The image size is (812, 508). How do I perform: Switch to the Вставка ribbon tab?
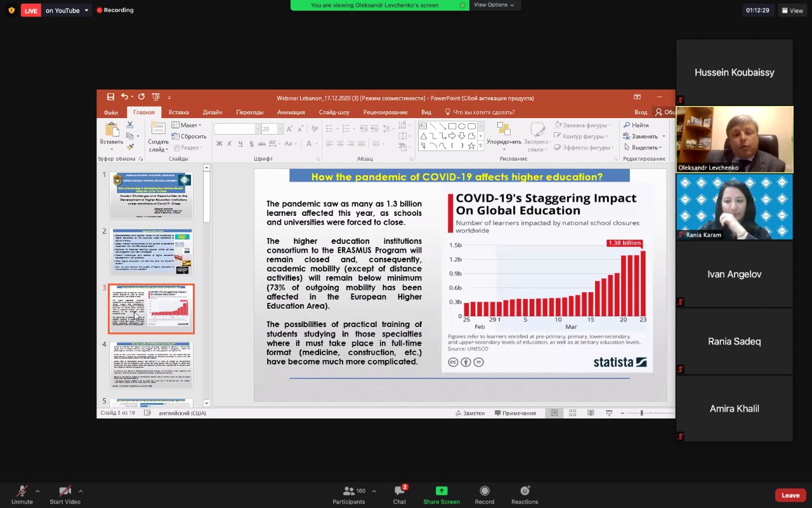178,112
